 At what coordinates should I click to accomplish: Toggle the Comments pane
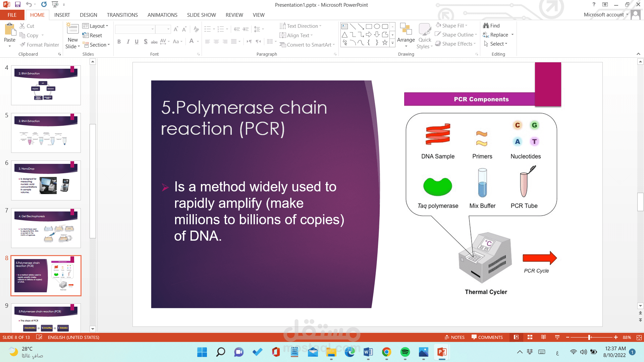[x=487, y=337]
